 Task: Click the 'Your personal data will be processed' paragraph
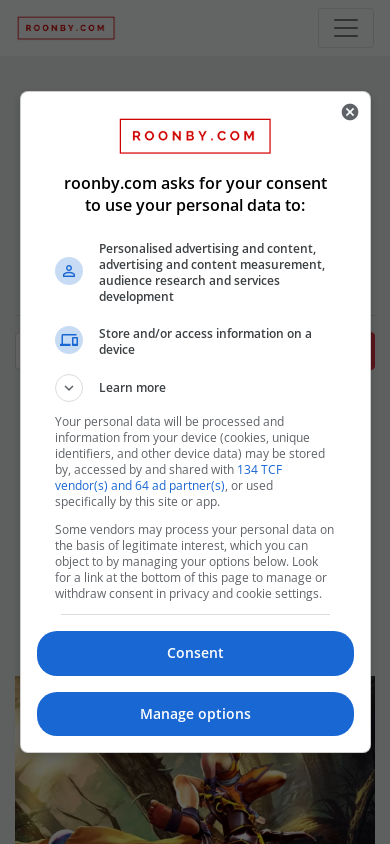tap(190, 461)
